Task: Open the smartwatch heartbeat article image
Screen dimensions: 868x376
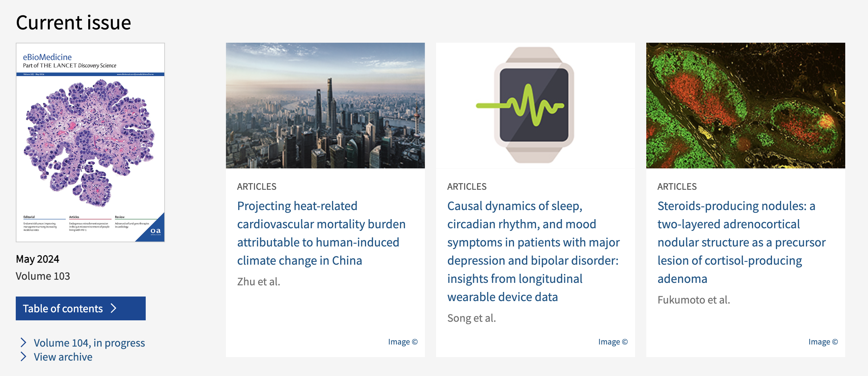Action: coord(535,105)
